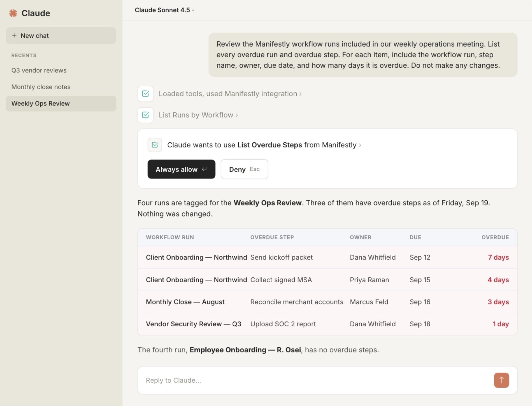Click the user message about Manifestly workflow runs

[363, 55]
